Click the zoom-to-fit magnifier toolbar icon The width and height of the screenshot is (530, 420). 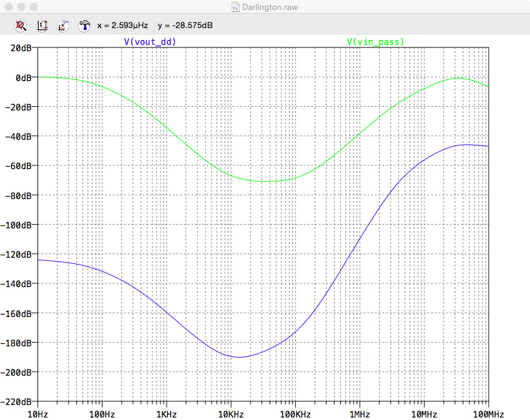click(21, 26)
